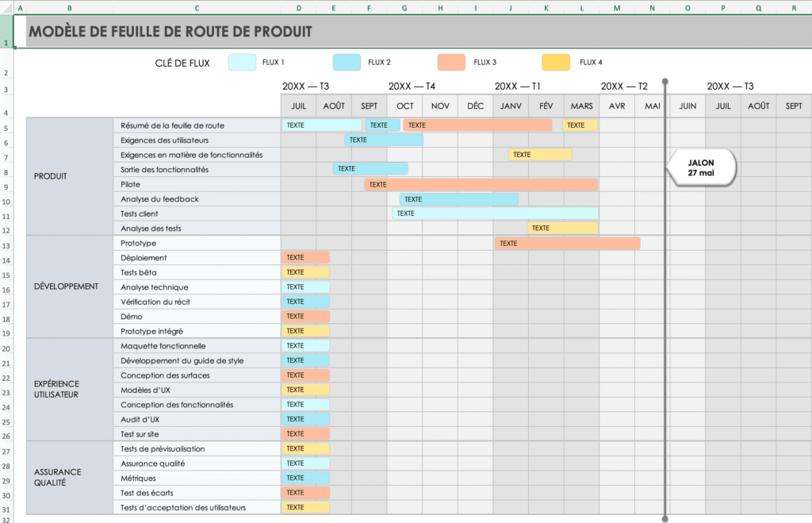Click the DÉC month header cell

[x=475, y=106]
